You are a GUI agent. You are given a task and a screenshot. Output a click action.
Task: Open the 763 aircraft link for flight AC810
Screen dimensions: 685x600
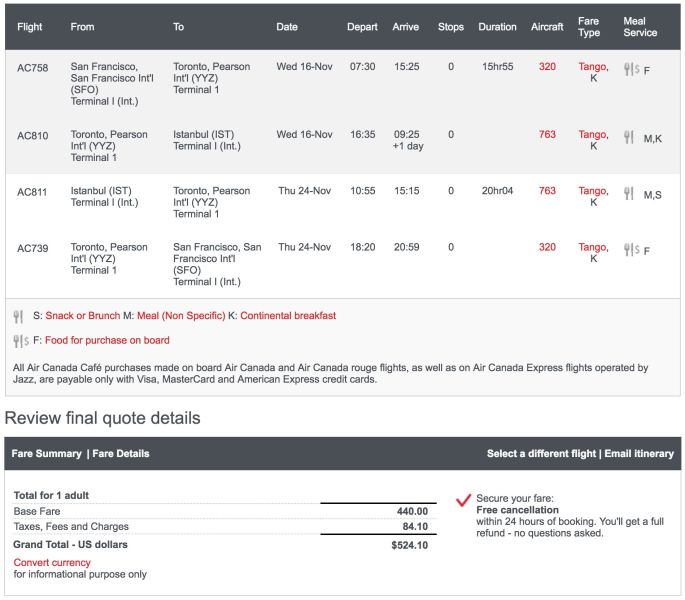pyautogui.click(x=547, y=134)
